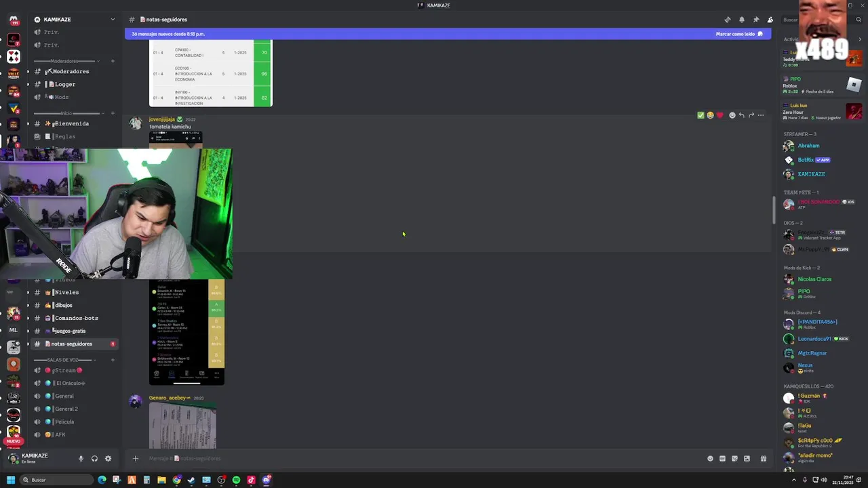Create channel in Inicio category

pyautogui.click(x=113, y=113)
